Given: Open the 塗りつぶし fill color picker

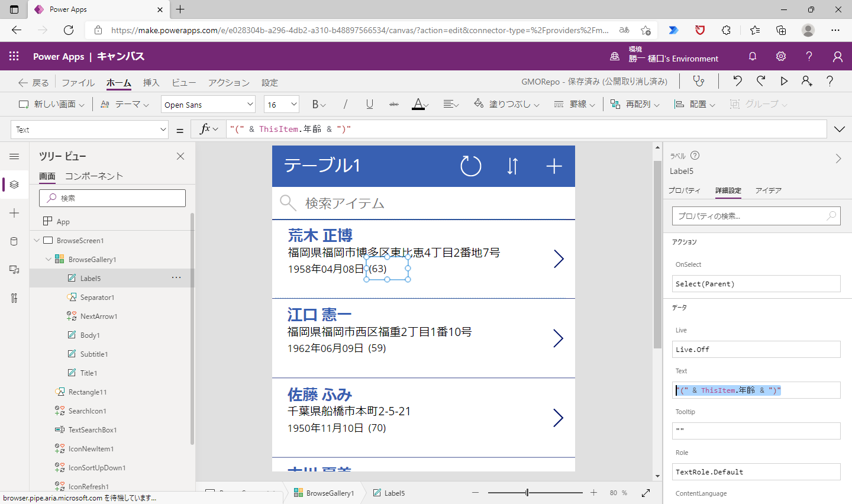Looking at the screenshot, I should (507, 104).
